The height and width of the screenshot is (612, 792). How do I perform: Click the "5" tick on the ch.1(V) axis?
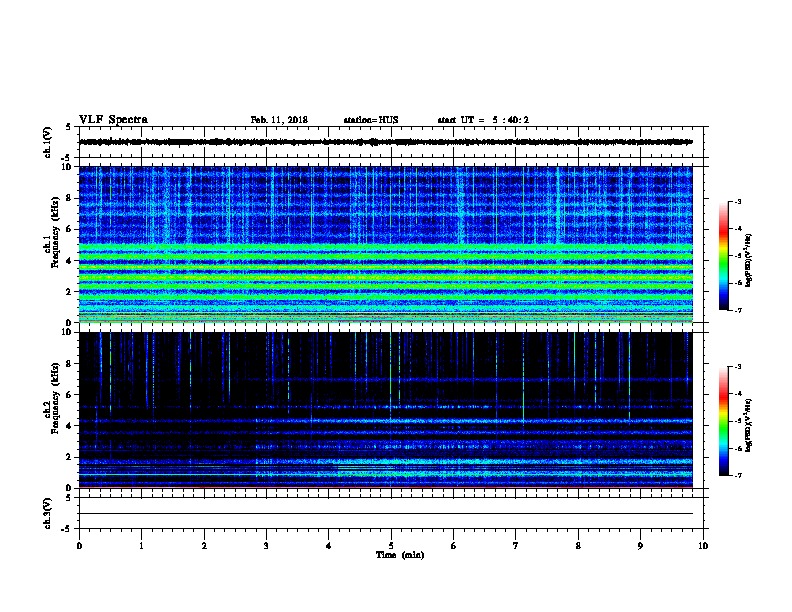(68, 127)
